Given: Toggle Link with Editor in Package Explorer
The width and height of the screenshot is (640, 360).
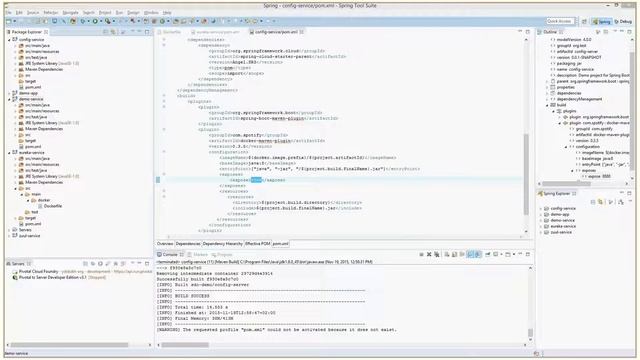Looking at the screenshot, I should pyautogui.click(x=113, y=32).
